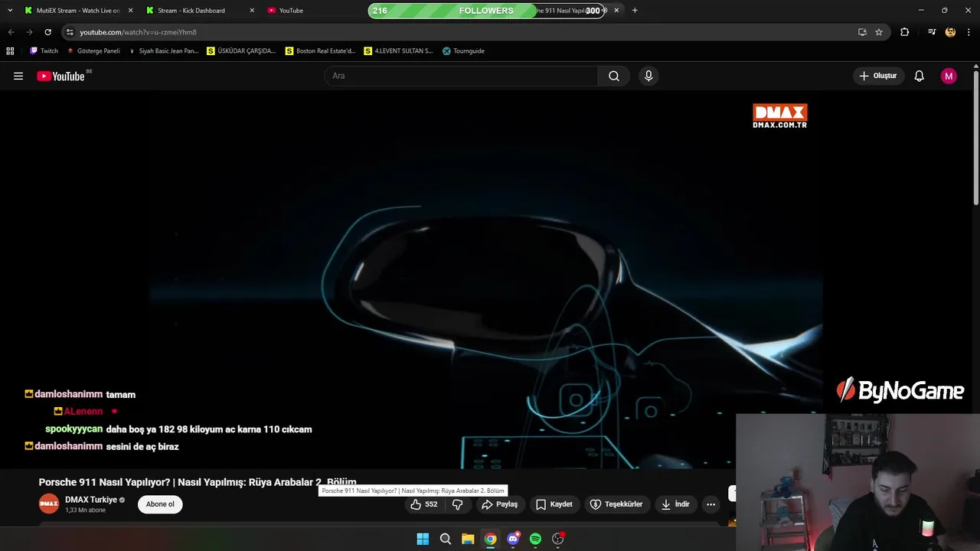
Task: Open Chrome three-dot menu
Action: point(969,32)
